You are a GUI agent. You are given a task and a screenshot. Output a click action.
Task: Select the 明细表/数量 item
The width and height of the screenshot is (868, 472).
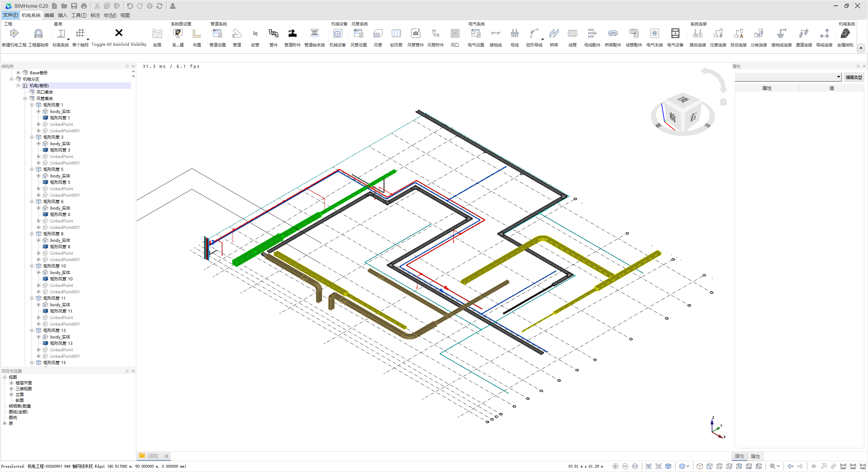(20, 406)
